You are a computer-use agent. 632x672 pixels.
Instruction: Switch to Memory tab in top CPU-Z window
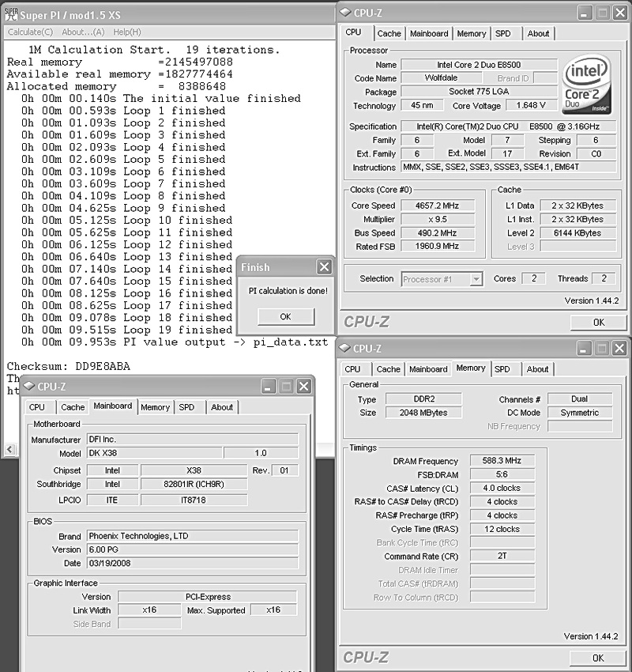(x=472, y=33)
